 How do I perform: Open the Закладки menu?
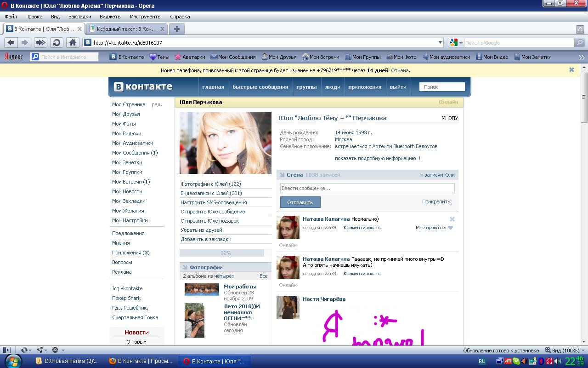tap(80, 17)
